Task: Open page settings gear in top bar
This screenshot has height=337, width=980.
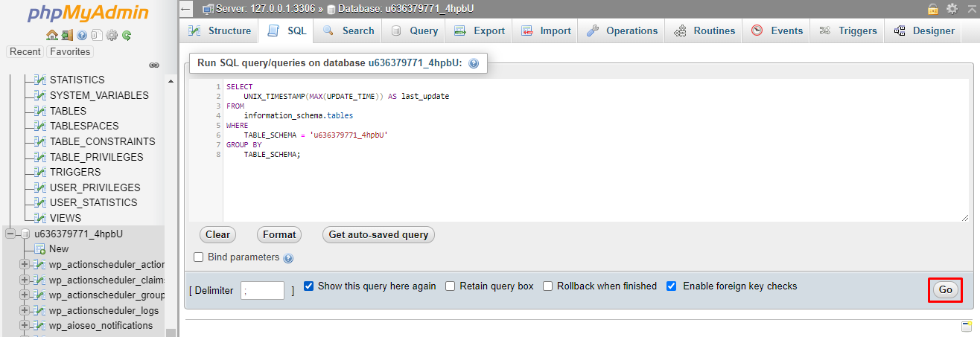Action: tap(952, 9)
